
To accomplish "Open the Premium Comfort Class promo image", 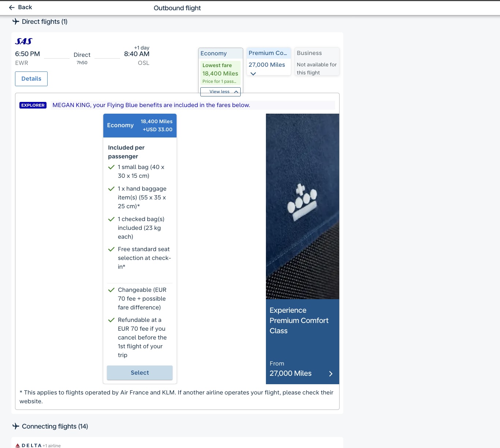I will [x=302, y=206].
